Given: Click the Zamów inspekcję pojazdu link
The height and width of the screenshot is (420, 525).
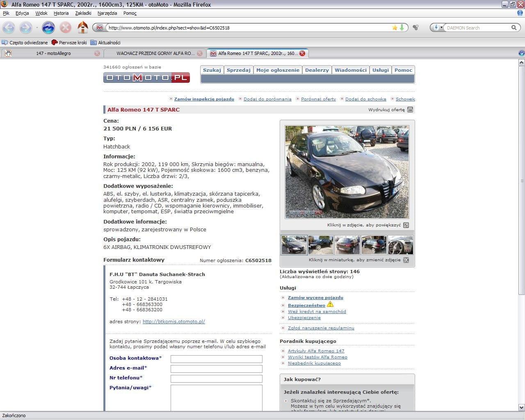Looking at the screenshot, I should (204, 99).
